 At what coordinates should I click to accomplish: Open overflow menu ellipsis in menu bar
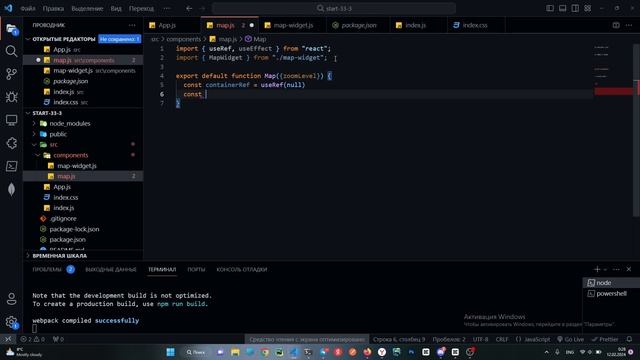[x=167, y=8]
